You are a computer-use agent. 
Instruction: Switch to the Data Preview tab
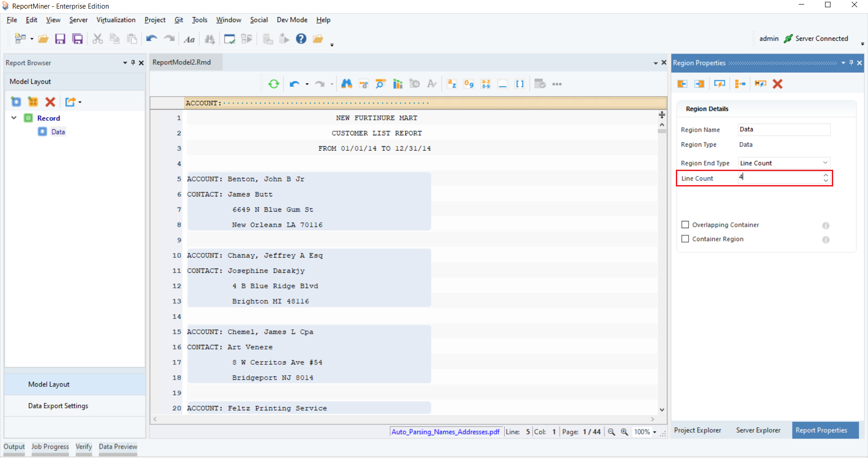coord(118,447)
